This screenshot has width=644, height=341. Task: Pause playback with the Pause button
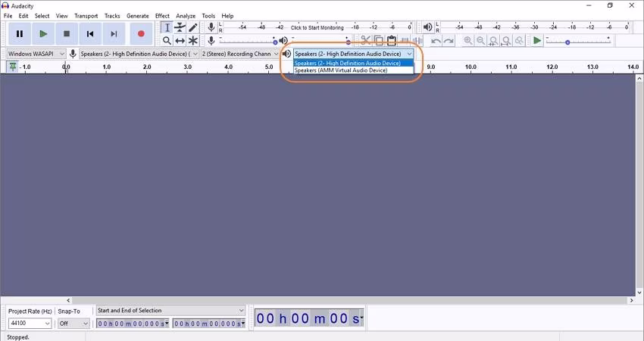[x=19, y=33]
